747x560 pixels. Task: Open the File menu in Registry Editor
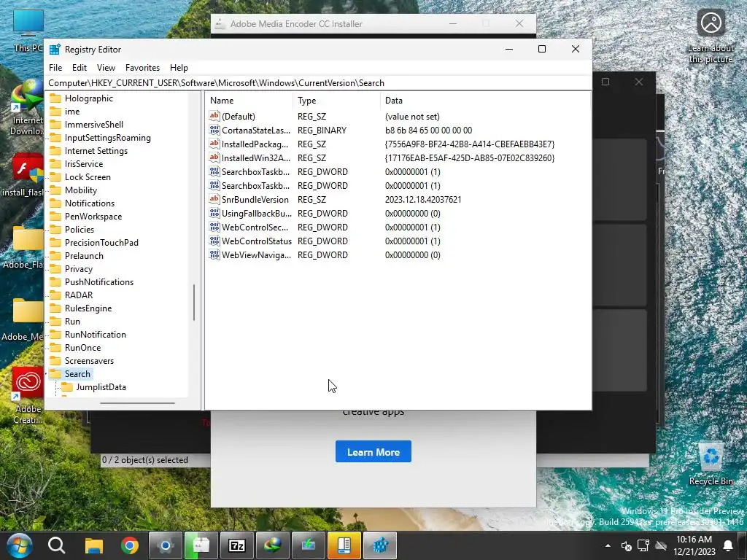[x=55, y=68]
